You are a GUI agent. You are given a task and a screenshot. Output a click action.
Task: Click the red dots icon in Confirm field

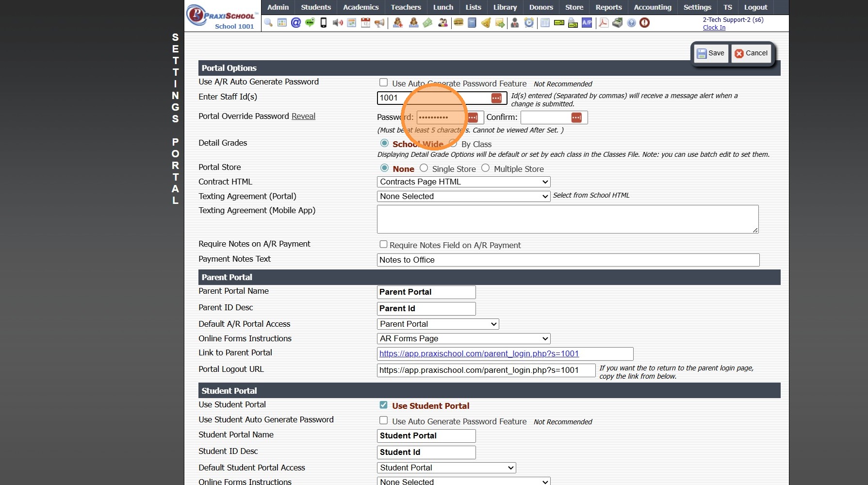pos(576,117)
